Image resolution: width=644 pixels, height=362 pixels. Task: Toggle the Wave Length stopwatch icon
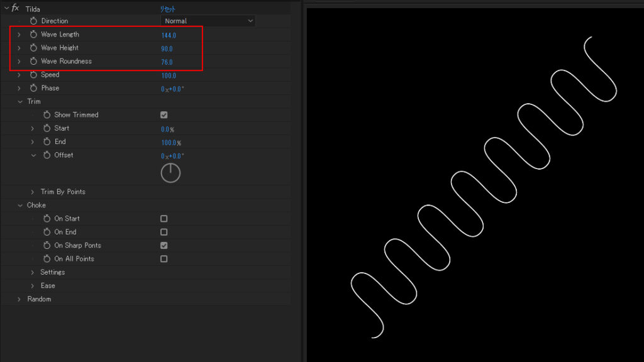click(x=34, y=35)
